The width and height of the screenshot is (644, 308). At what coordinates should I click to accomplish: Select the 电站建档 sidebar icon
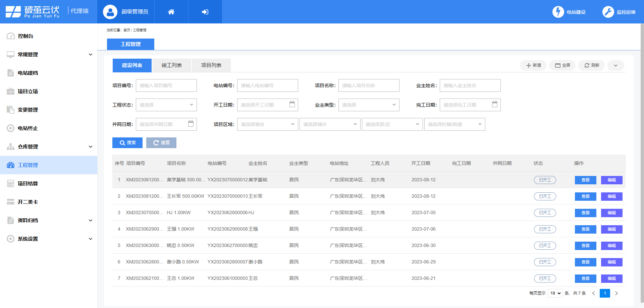10,73
